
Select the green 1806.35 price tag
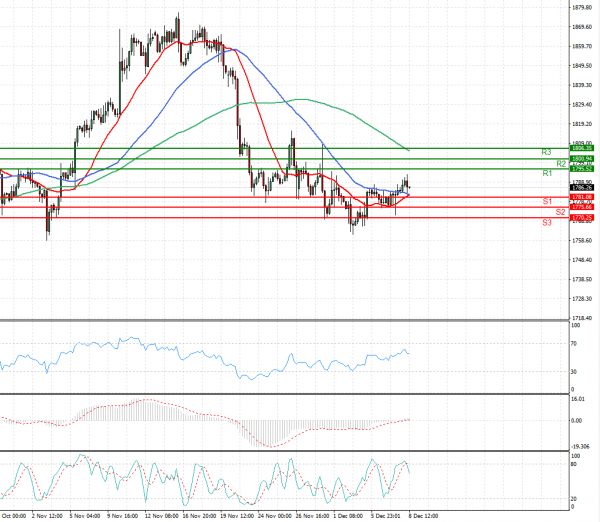(582, 148)
